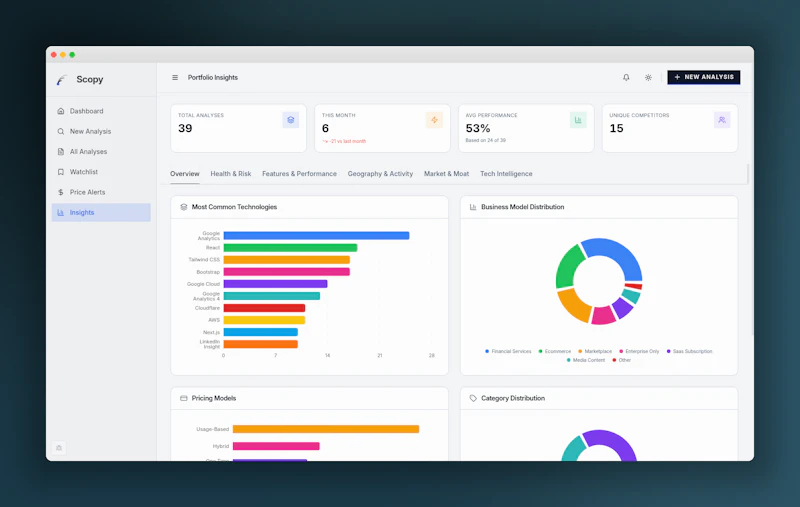The width and height of the screenshot is (800, 507).
Task: Click the Insights bar chart icon
Action: pos(61,213)
